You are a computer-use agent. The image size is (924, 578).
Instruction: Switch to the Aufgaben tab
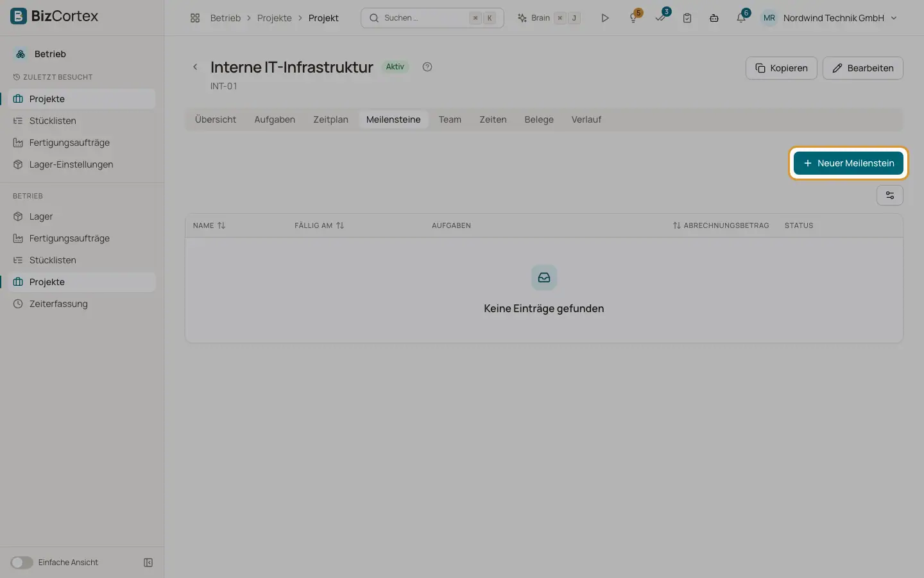(275, 119)
